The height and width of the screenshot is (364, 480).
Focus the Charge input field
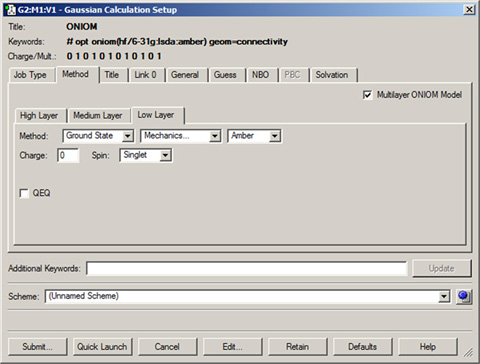(x=68, y=155)
